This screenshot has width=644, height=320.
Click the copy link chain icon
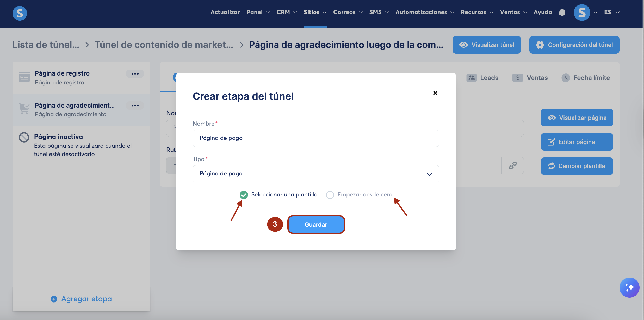pyautogui.click(x=513, y=165)
